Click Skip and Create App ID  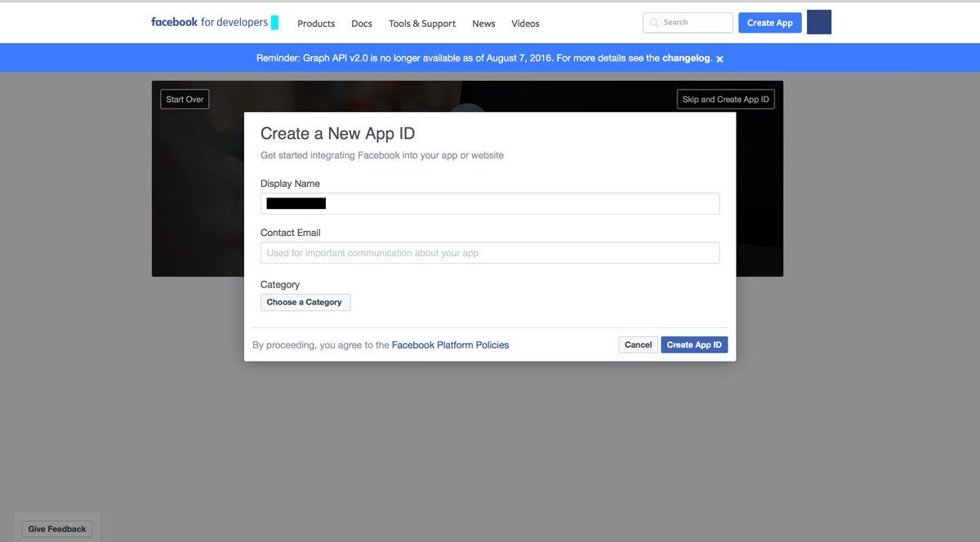click(725, 100)
